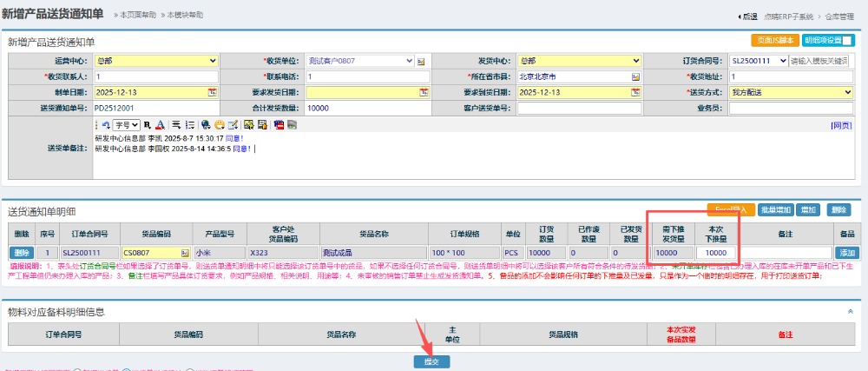Click the 本次下推量 input field
The height and width of the screenshot is (371, 868).
pyautogui.click(x=716, y=252)
